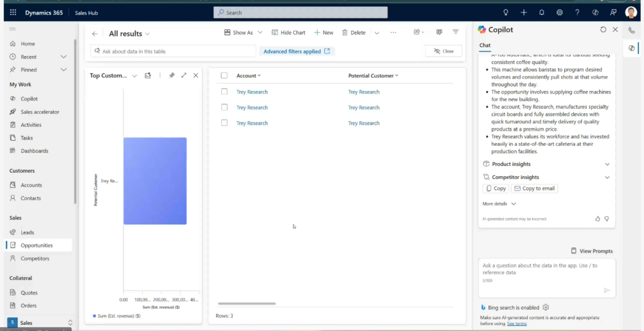Click the phone dialer icon on right rail

[x=631, y=30]
